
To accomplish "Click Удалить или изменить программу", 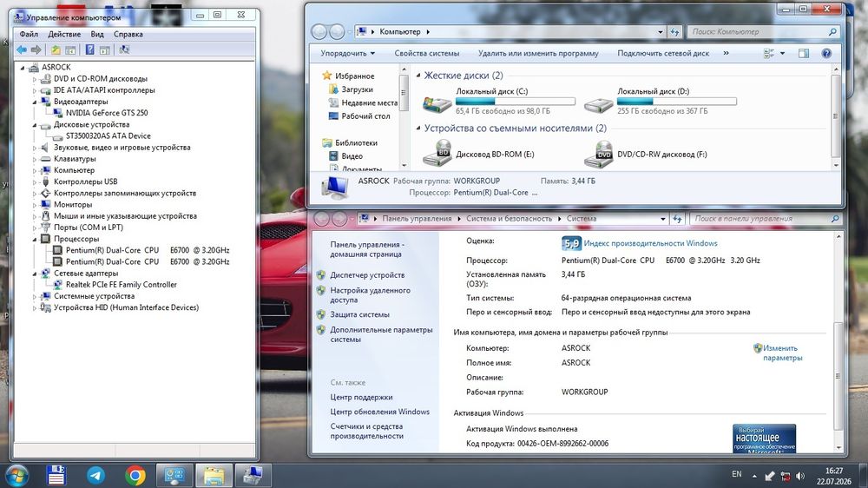I will [x=538, y=53].
